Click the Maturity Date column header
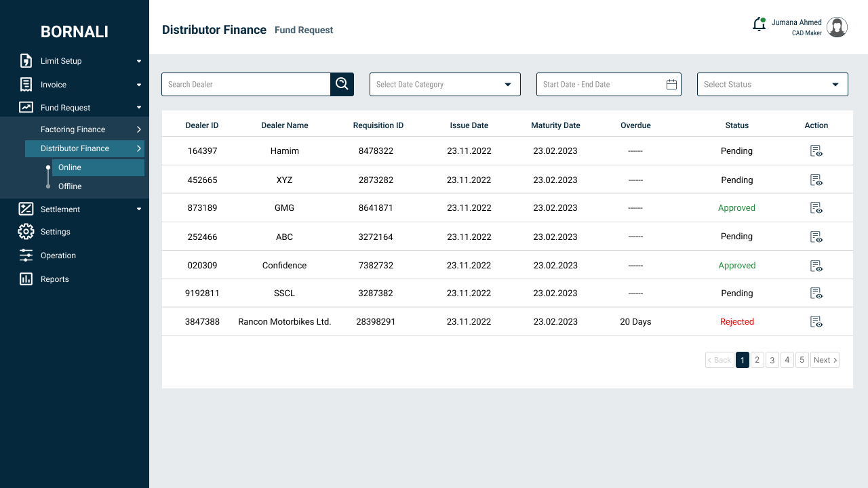 (x=555, y=125)
